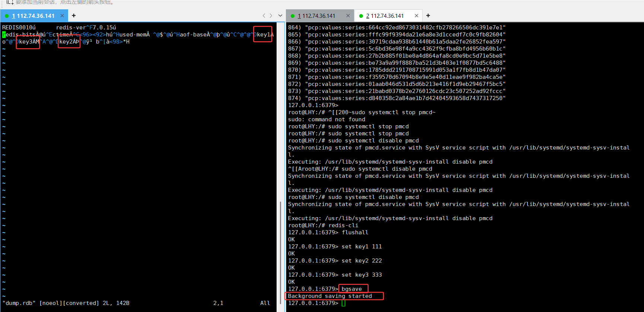644x312 pixels.
Task: Go to previous tab with left arrow
Action: click(264, 16)
